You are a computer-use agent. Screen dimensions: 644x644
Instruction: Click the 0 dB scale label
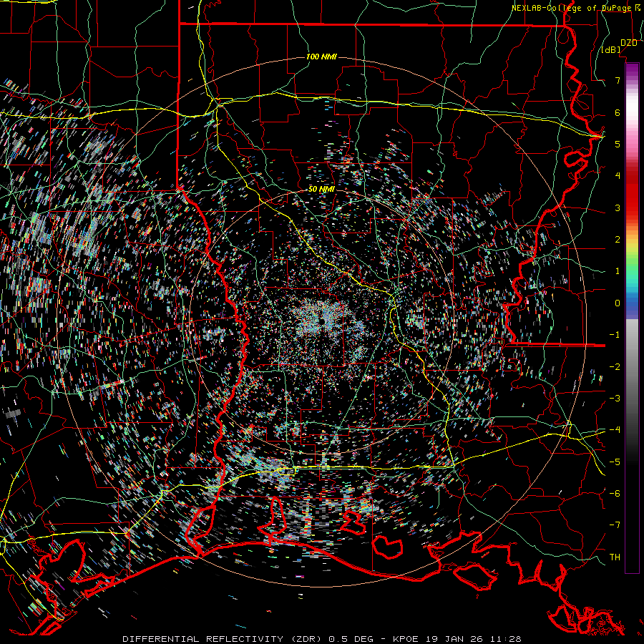pos(618,303)
